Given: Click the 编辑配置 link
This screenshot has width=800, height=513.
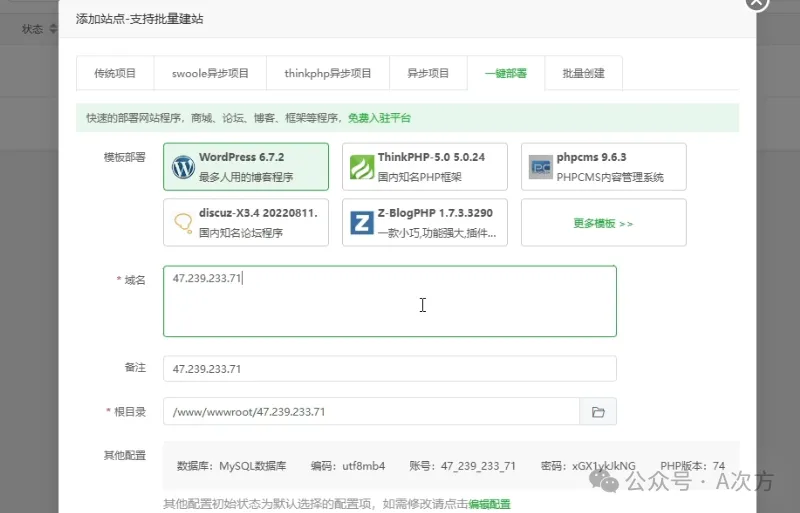Looking at the screenshot, I should click(489, 504).
